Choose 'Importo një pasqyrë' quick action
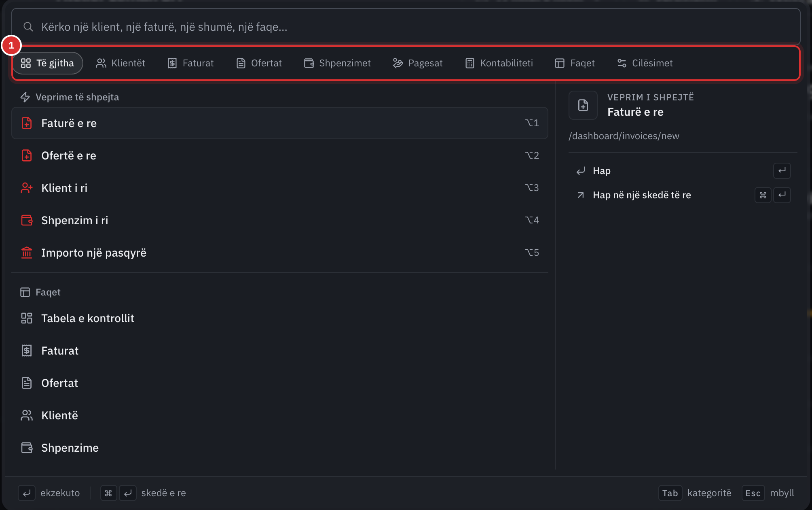812x510 pixels. pyautogui.click(x=280, y=253)
